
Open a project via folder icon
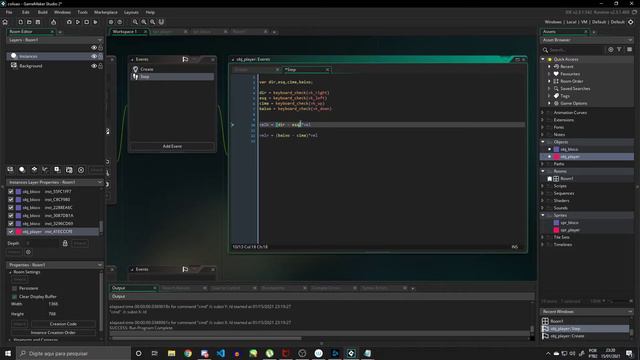click(29, 22)
